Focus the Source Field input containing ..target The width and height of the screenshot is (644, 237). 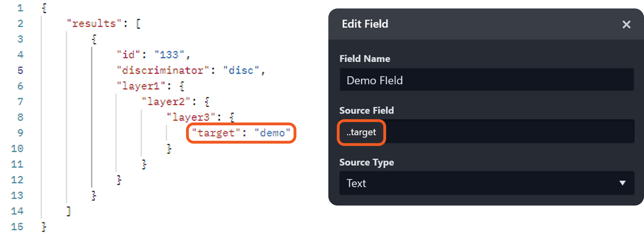[x=486, y=132]
